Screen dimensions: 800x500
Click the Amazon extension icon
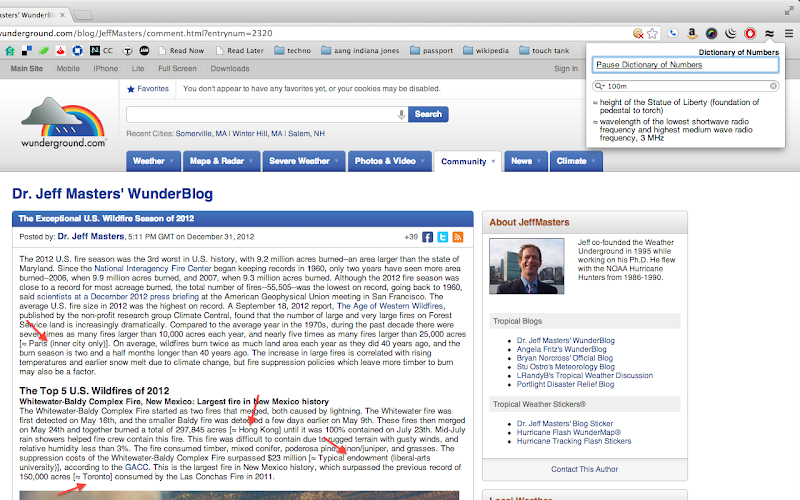click(692, 34)
